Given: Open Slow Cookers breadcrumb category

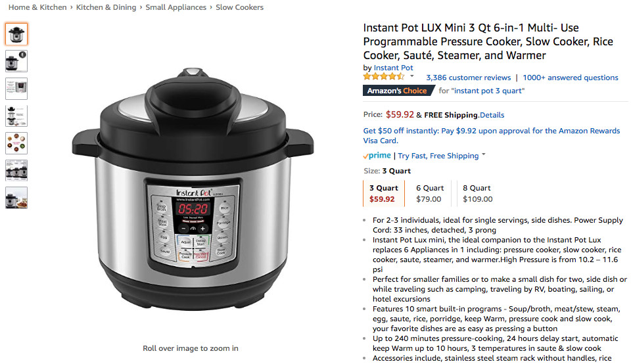Looking at the screenshot, I should tap(239, 7).
